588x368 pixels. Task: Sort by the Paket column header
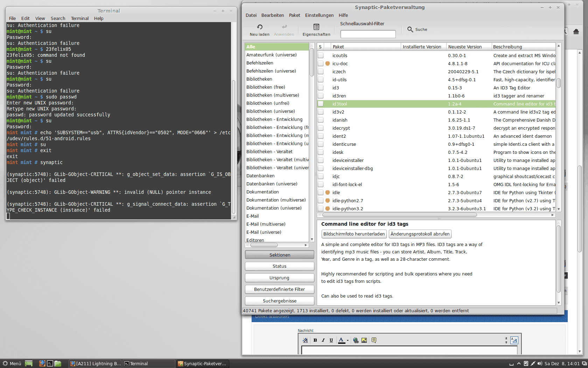click(366, 47)
